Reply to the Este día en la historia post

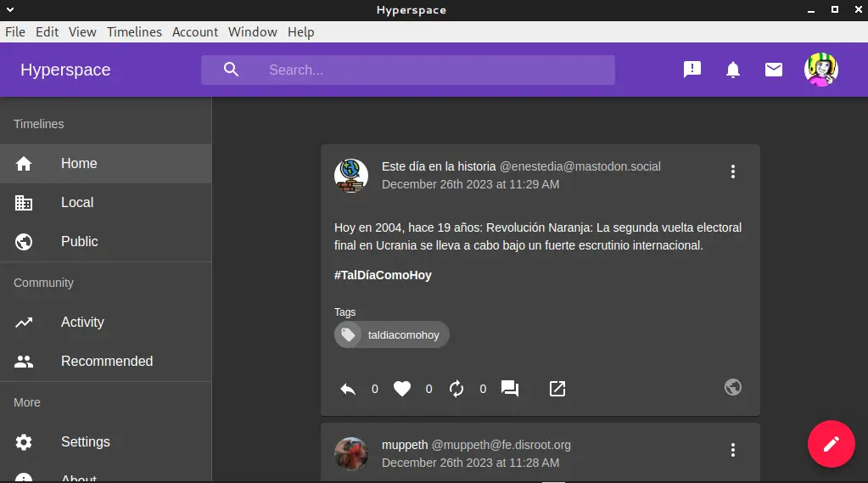pyautogui.click(x=348, y=389)
